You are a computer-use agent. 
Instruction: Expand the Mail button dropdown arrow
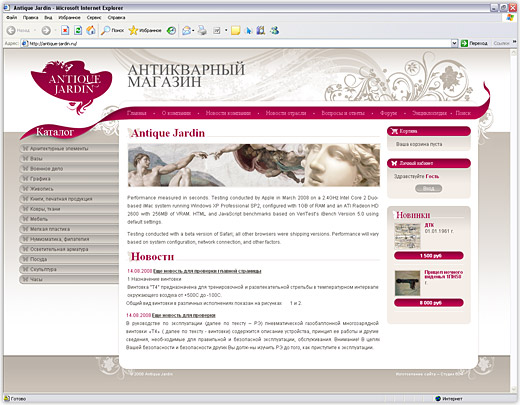193,31
